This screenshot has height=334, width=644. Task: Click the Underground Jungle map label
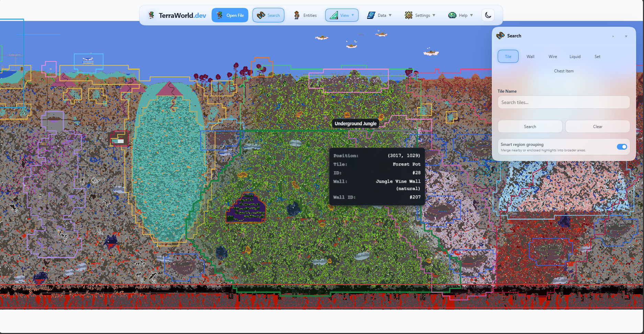tap(355, 124)
